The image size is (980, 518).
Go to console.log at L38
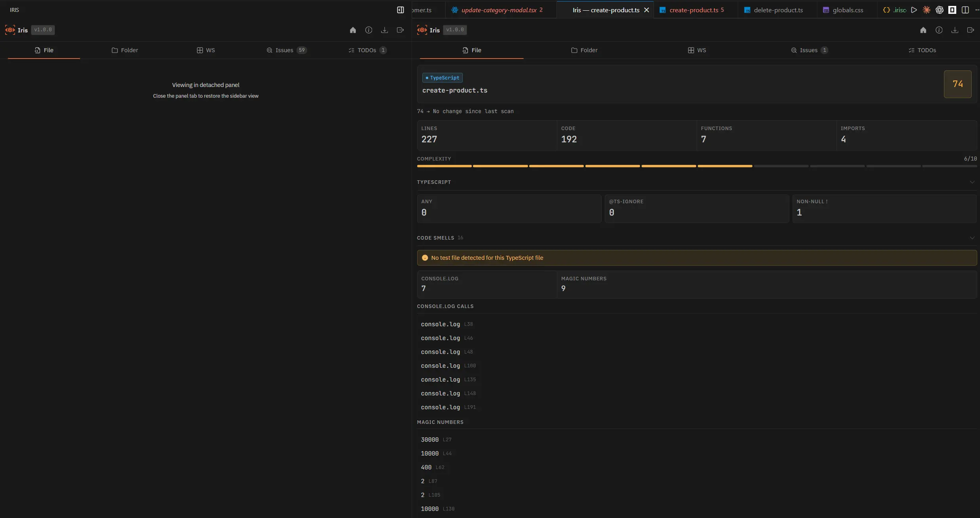tap(447, 324)
